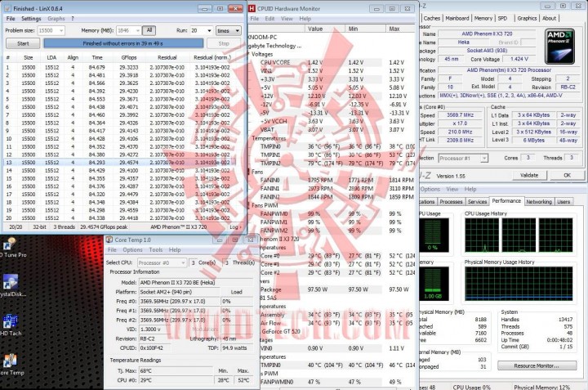Viewport: 588px width, 390px height.
Task: Select the TMPIN2 temperature row in Hardware Monitor
Action: (x=332, y=164)
